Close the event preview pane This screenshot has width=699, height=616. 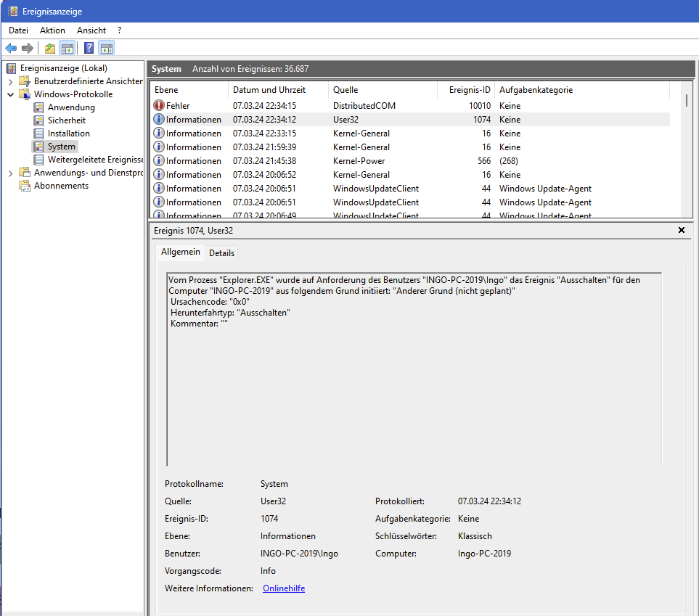pyautogui.click(x=681, y=230)
